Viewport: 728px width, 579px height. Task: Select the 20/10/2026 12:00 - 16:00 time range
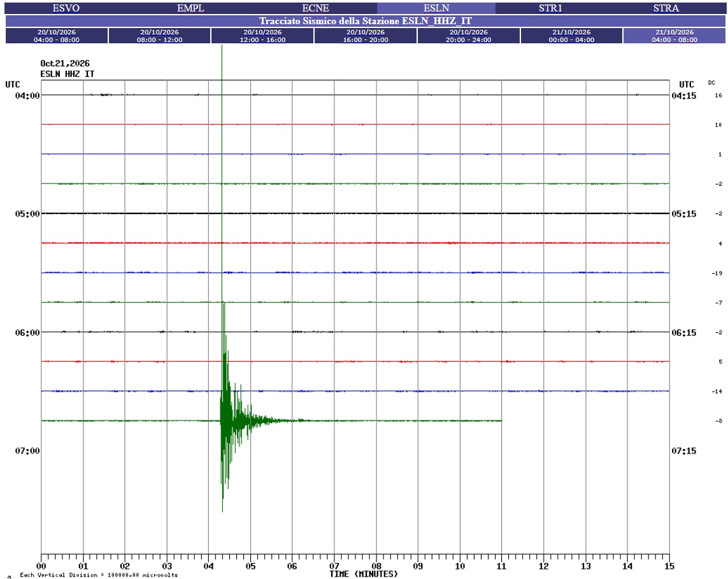pos(263,36)
